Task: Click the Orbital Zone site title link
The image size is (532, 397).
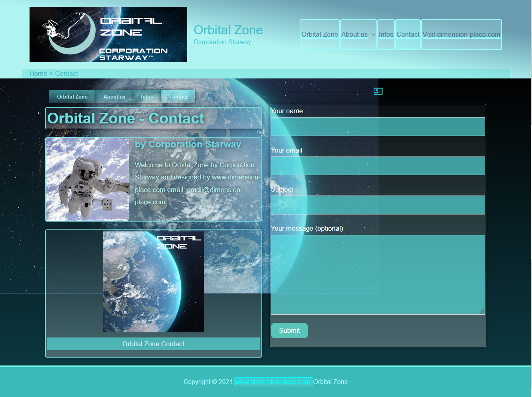Action: pyautogui.click(x=228, y=30)
